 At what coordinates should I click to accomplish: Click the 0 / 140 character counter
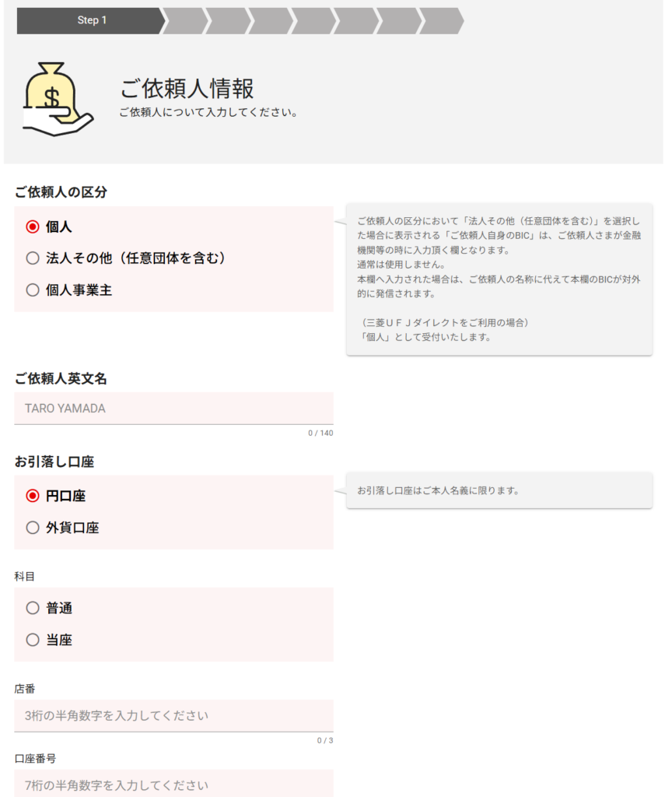pyautogui.click(x=320, y=433)
